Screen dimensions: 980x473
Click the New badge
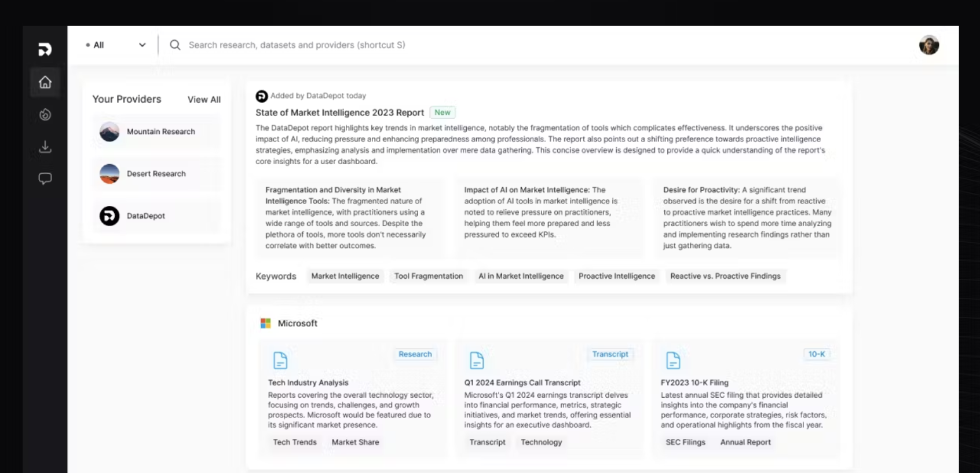click(443, 112)
